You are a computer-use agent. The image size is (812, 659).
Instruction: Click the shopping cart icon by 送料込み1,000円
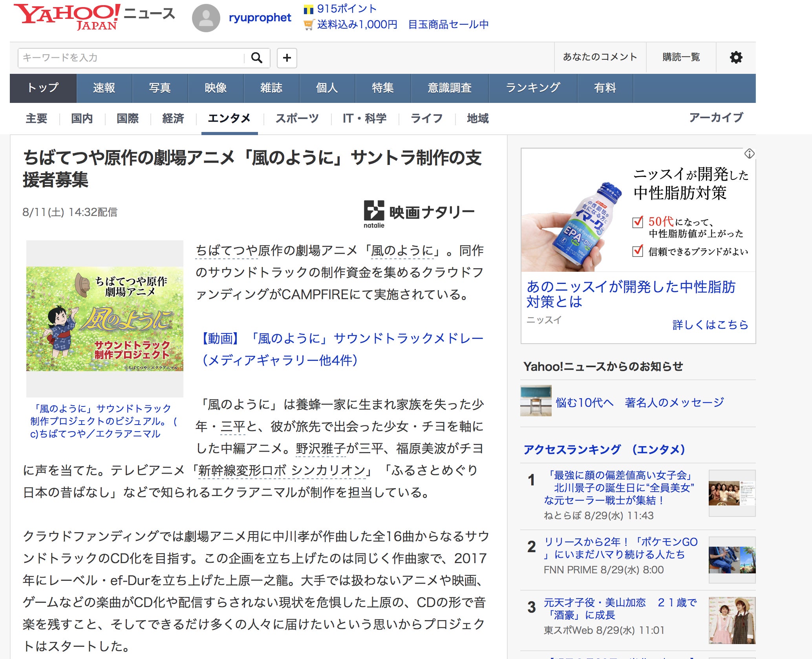click(309, 25)
